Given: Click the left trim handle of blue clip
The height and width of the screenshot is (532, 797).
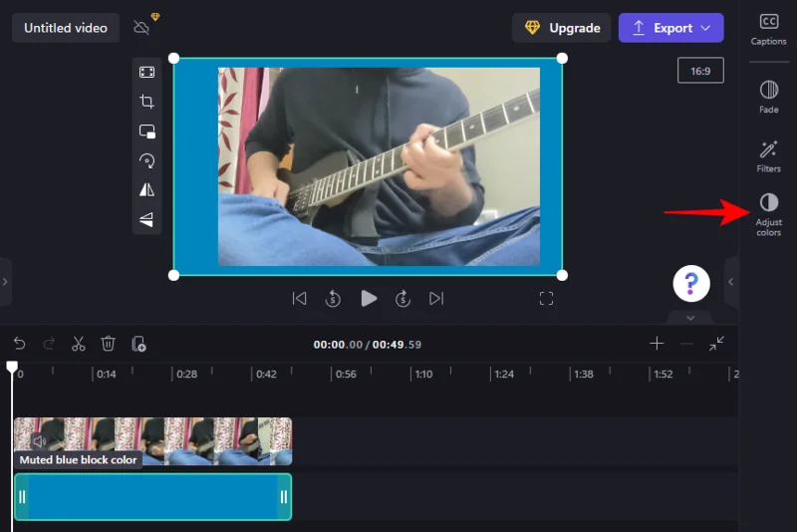Looking at the screenshot, I should (x=22, y=497).
